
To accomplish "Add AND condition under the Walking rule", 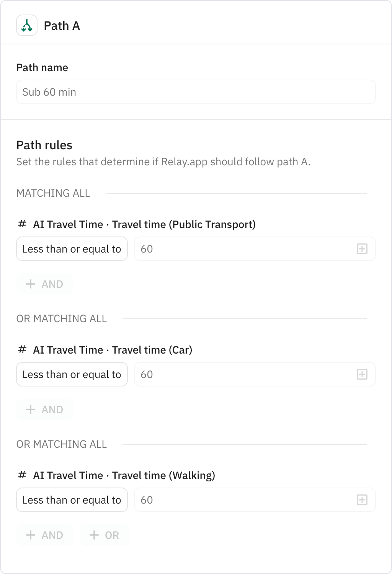I will tap(44, 535).
